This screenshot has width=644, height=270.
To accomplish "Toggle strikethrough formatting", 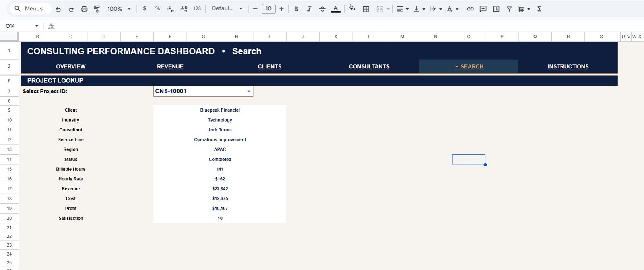I will 322,9.
